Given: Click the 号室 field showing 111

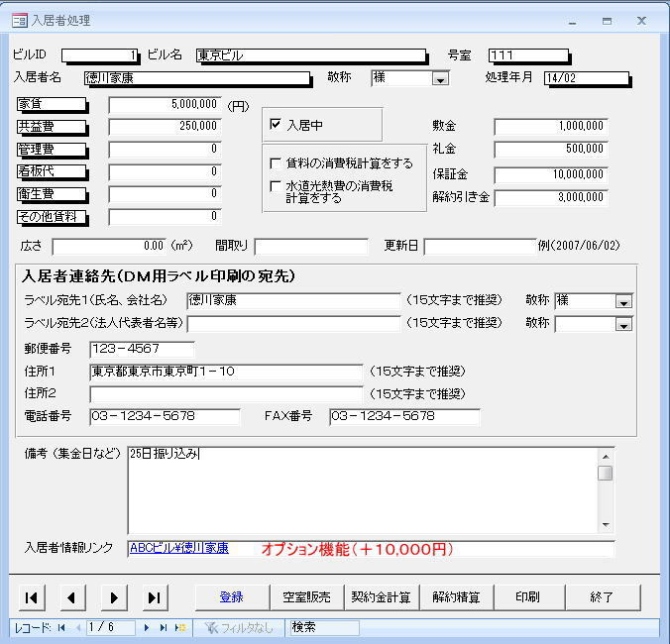Looking at the screenshot, I should click(528, 55).
